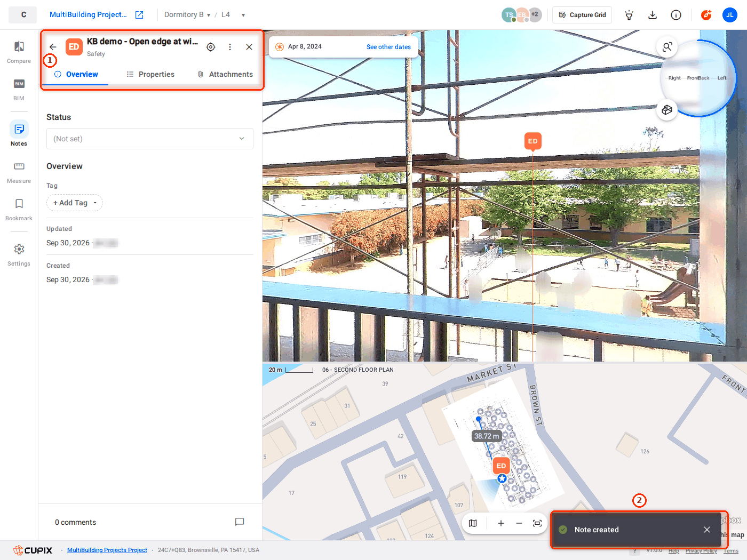Zoom in on the floor plan map

pos(501,523)
